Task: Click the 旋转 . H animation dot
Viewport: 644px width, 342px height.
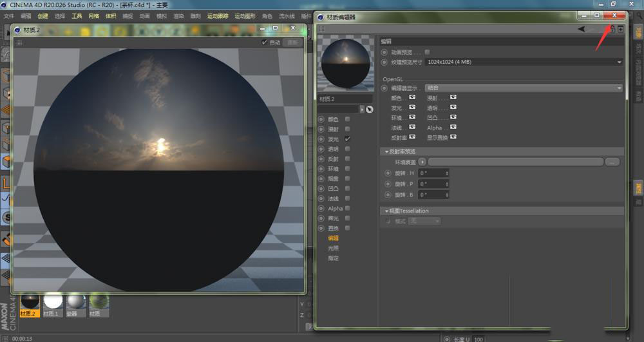Action: coord(388,173)
